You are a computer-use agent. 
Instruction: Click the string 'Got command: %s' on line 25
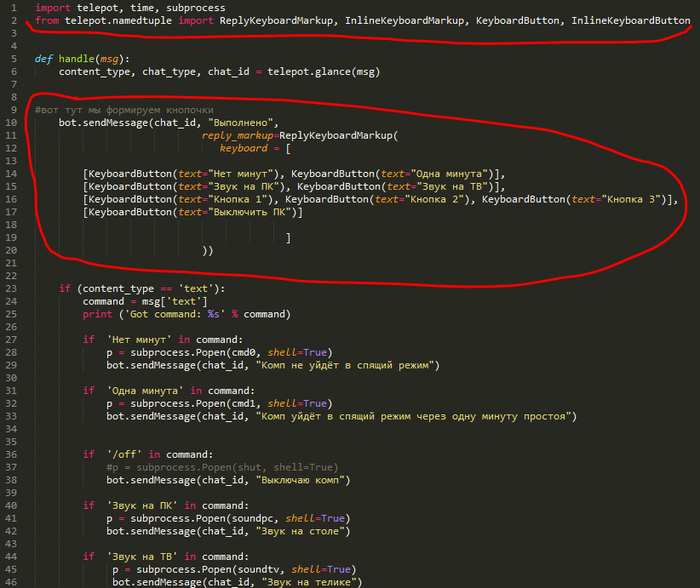click(x=175, y=314)
